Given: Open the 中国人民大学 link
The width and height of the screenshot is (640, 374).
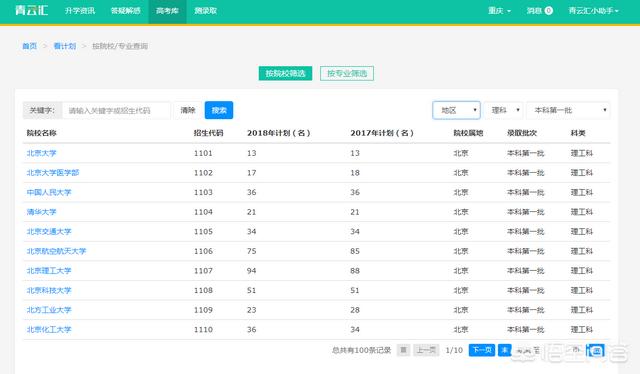Looking at the screenshot, I should coord(49,192).
